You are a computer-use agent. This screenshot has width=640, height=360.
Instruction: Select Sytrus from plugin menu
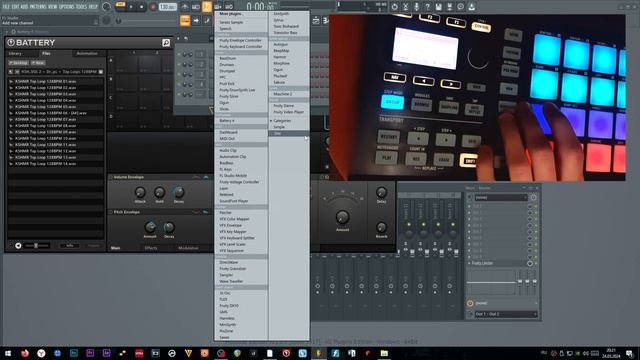tap(278, 20)
